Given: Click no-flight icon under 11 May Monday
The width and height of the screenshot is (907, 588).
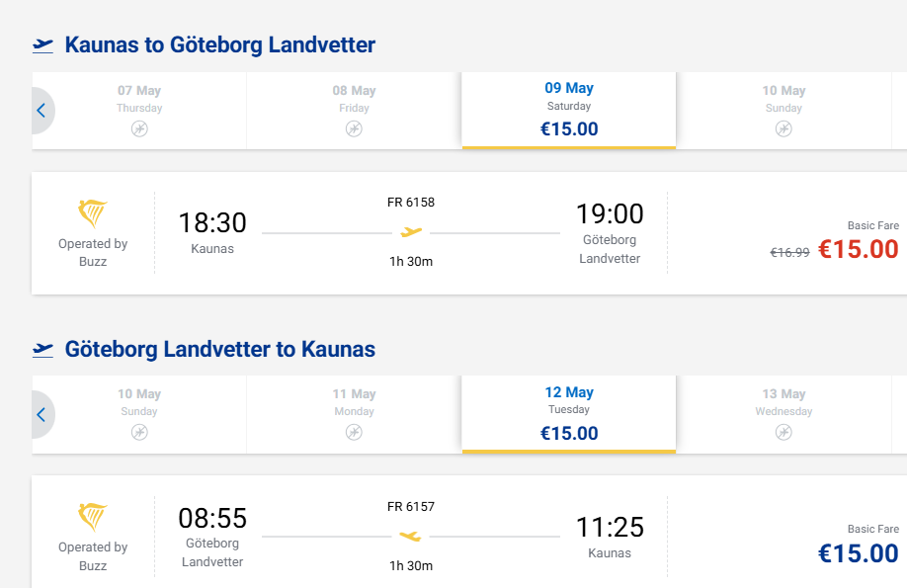Looking at the screenshot, I should (x=354, y=432).
